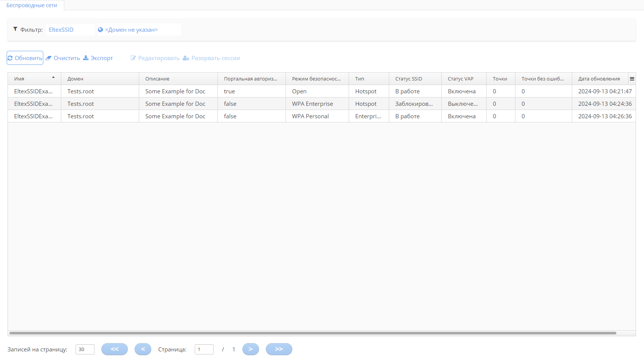644x362 pixels.
Task: Open the domain selector «Домен не указан»
Action: pos(131,29)
